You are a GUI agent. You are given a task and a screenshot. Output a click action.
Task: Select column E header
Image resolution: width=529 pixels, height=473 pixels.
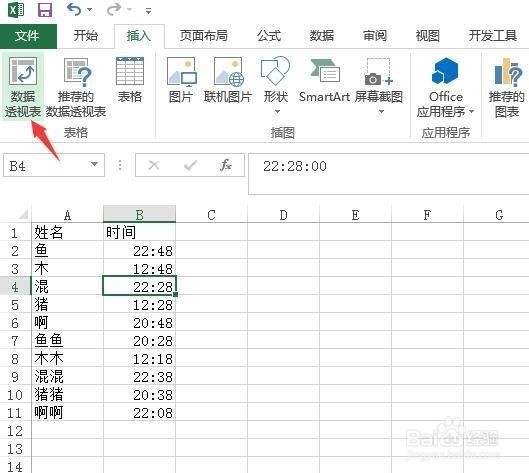355,215
